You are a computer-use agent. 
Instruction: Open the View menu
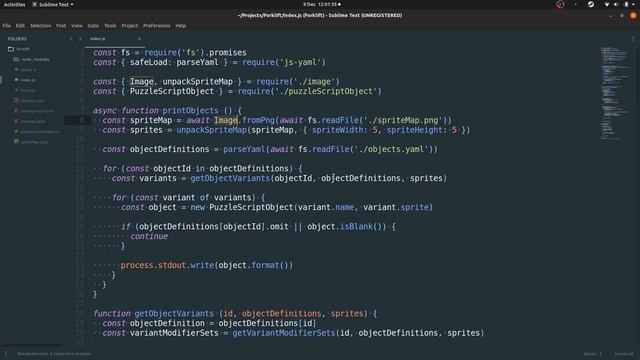click(77, 26)
